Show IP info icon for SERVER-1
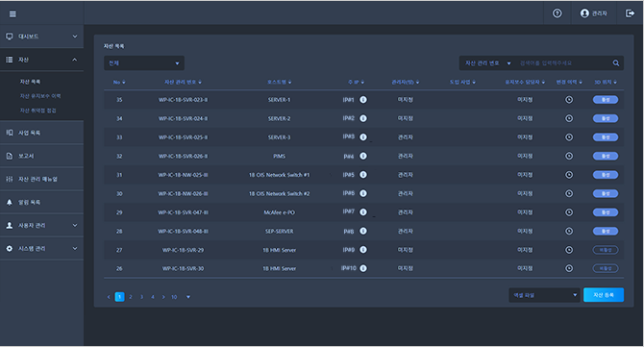Image resolution: width=644 pixels, height=347 pixels. 363,99
